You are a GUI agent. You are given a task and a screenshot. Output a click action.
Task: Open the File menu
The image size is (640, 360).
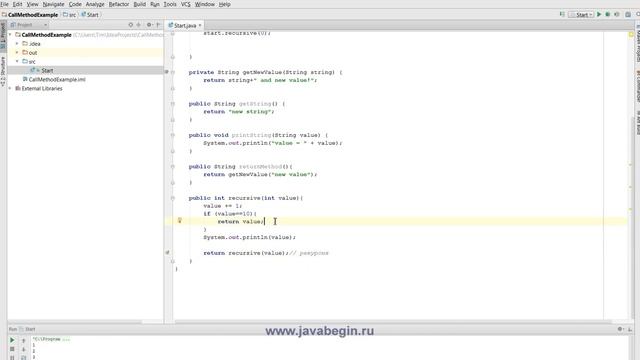pyautogui.click(x=4, y=4)
